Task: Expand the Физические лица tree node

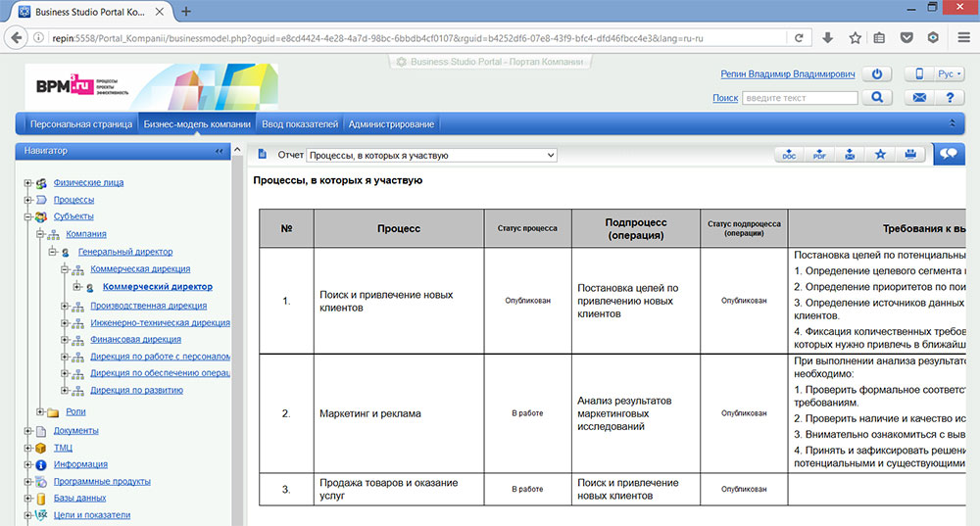Action: [26, 183]
